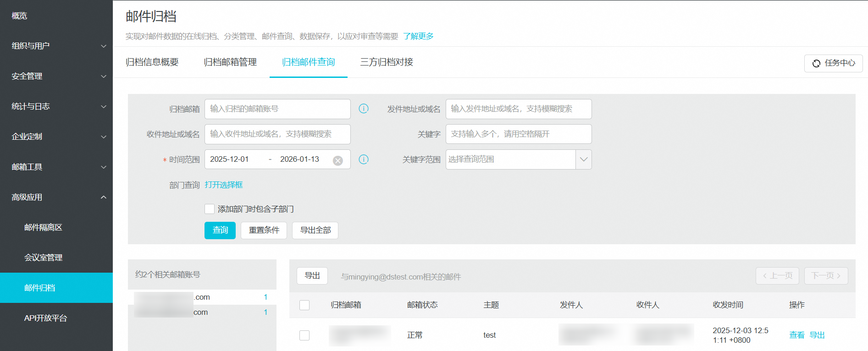Expand the 企业定制 sidebar menu
The height and width of the screenshot is (351, 868).
pos(56,137)
